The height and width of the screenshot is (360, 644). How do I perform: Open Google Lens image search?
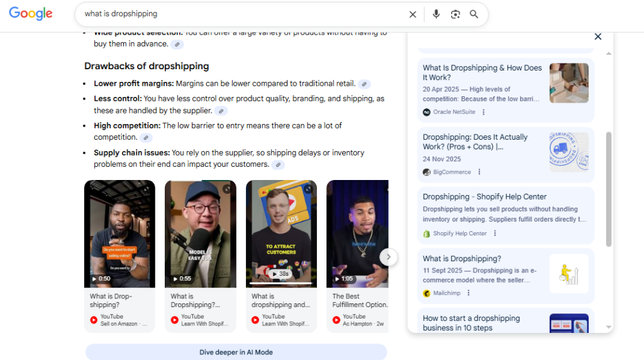tap(455, 14)
